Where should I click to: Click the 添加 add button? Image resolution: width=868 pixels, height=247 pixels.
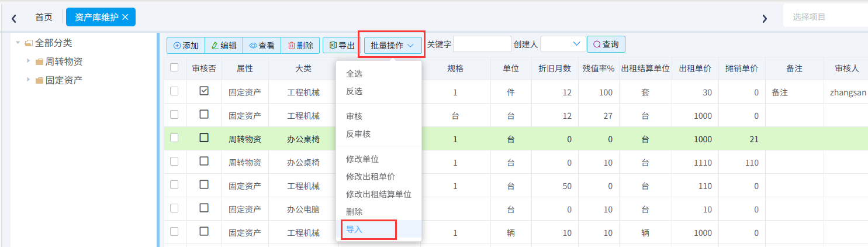point(186,45)
